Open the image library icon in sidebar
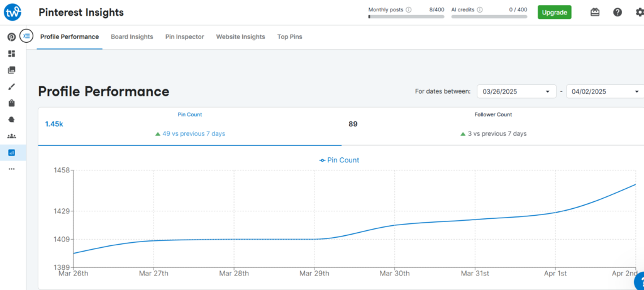The height and width of the screenshot is (290, 644). [11, 70]
